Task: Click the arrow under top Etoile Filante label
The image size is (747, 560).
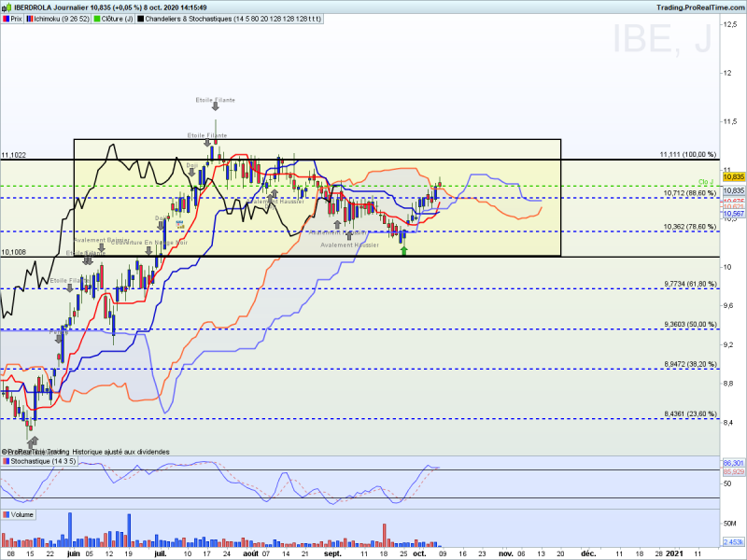Action: pos(216,106)
